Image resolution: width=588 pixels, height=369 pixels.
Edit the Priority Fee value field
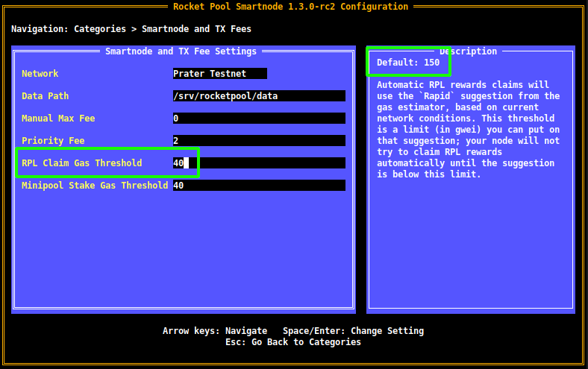(x=258, y=141)
